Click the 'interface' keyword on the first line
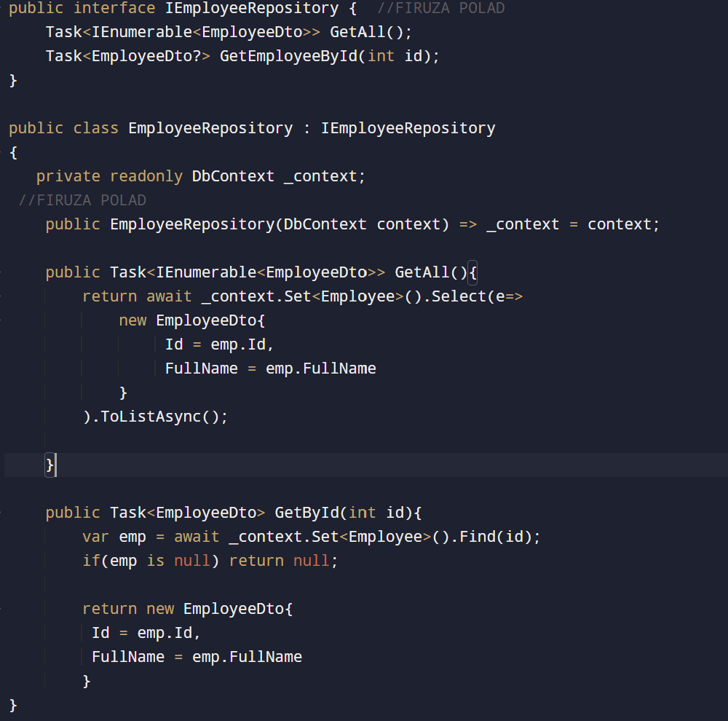The image size is (728, 721). (114, 9)
